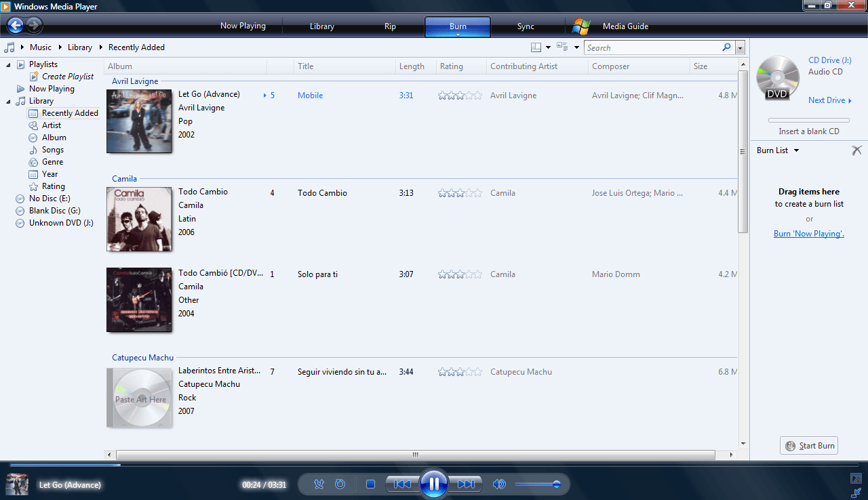Expand the Library breadcrumb arrow
868x500 pixels.
pyautogui.click(x=100, y=47)
